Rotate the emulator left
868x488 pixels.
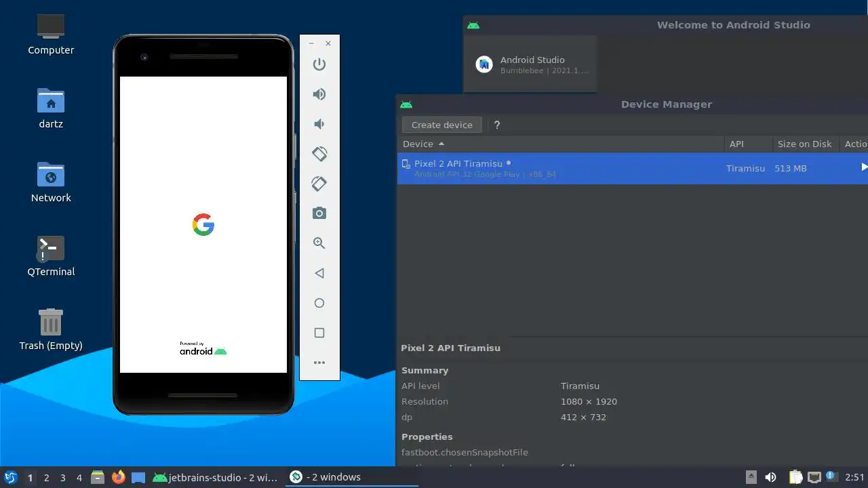(319, 154)
